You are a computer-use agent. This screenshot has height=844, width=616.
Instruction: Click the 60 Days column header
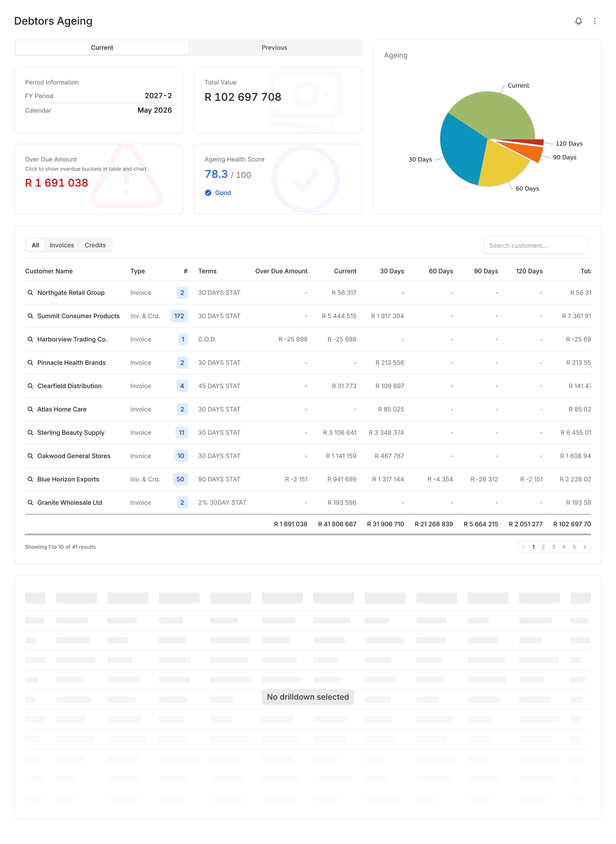[441, 271]
